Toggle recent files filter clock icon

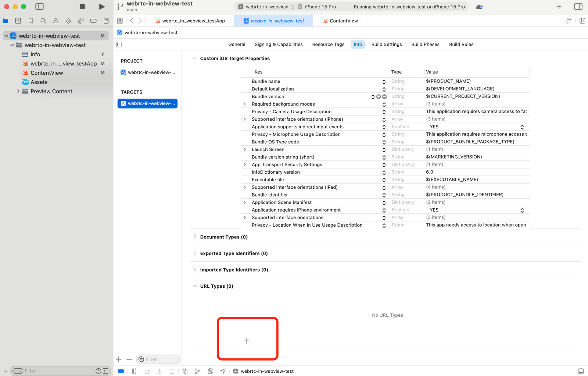click(98, 371)
